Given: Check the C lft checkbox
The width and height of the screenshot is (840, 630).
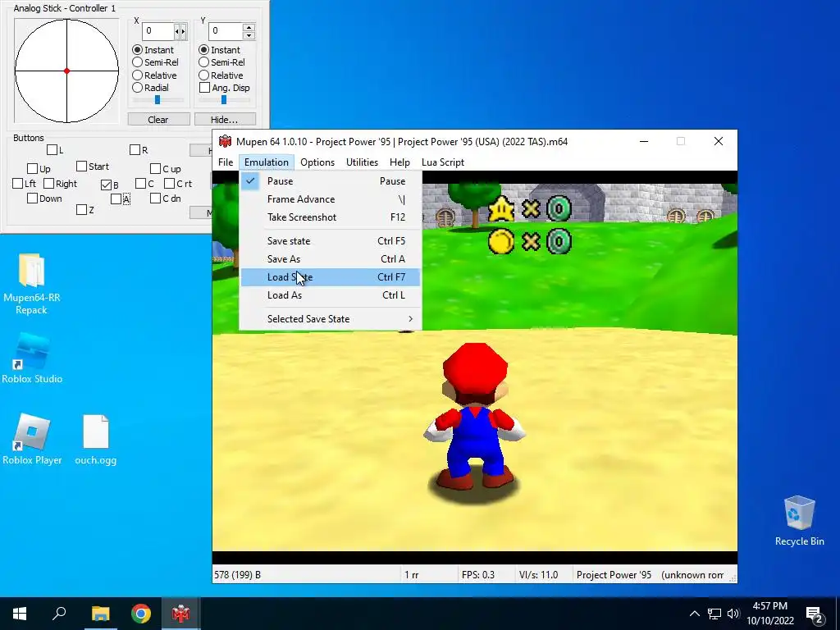Looking at the screenshot, I should pyautogui.click(x=141, y=184).
